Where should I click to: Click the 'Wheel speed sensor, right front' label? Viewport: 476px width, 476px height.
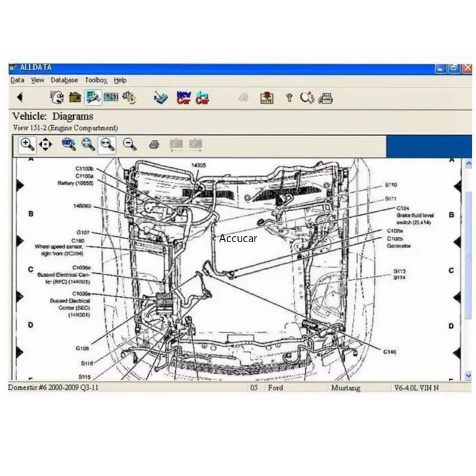click(x=59, y=250)
